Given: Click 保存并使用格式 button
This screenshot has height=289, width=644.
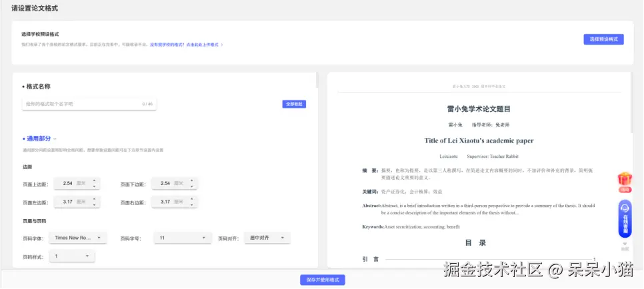Looking at the screenshot, I should [323, 280].
